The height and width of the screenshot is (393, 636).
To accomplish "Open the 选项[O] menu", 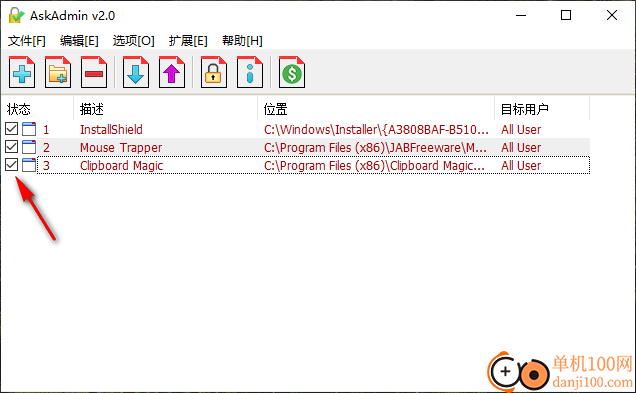I will pos(133,41).
